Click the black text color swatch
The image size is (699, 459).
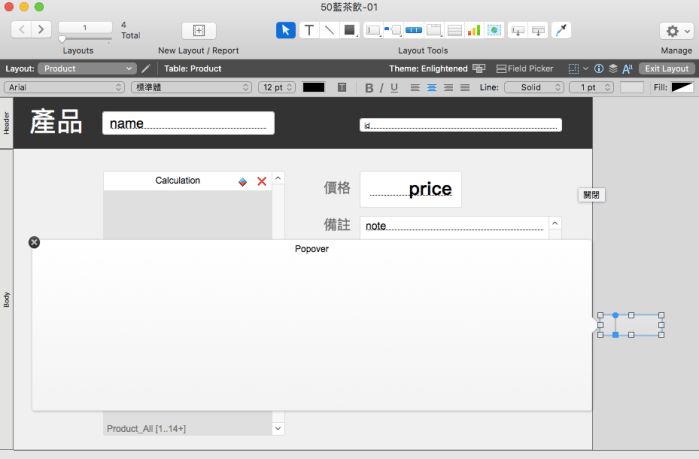tap(314, 88)
